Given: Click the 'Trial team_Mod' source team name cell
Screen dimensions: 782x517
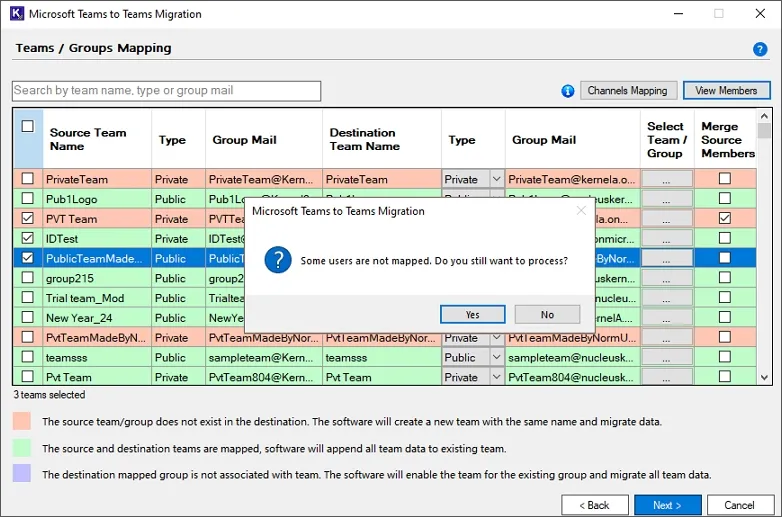Looking at the screenshot, I should click(97, 298).
